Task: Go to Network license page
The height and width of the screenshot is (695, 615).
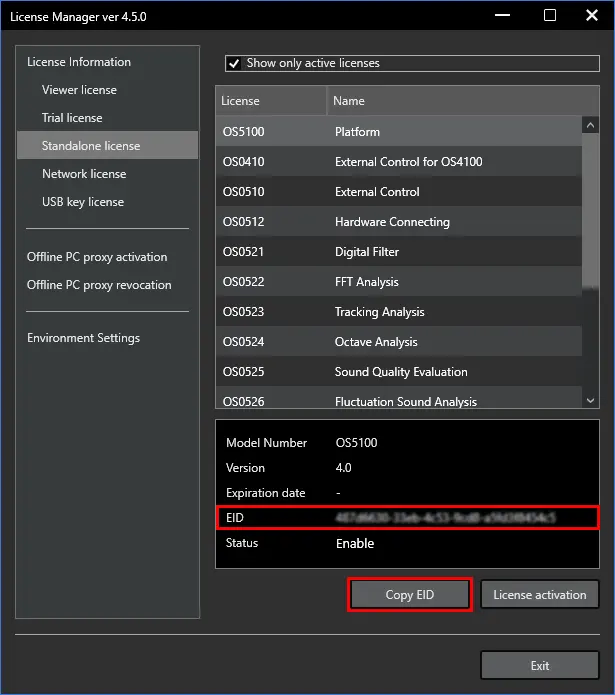Action: click(84, 174)
